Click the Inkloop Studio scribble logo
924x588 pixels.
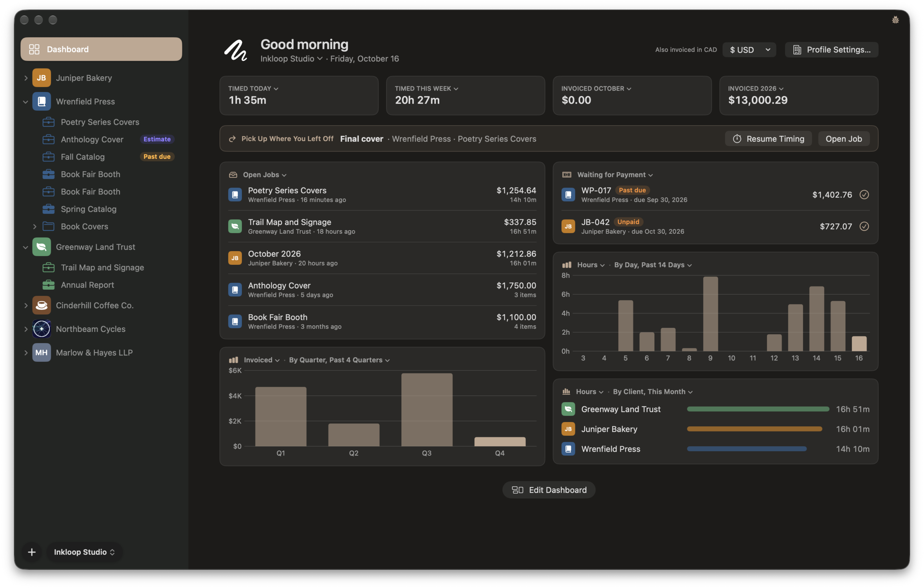[235, 51]
